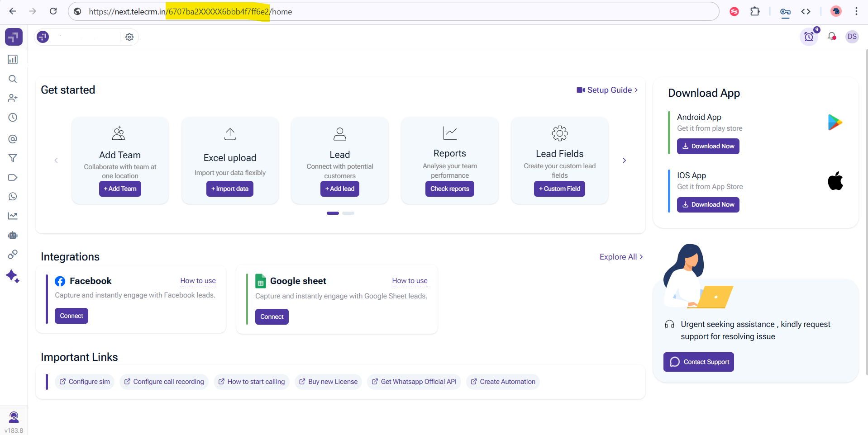Click the browser password key icon

pos(785,12)
